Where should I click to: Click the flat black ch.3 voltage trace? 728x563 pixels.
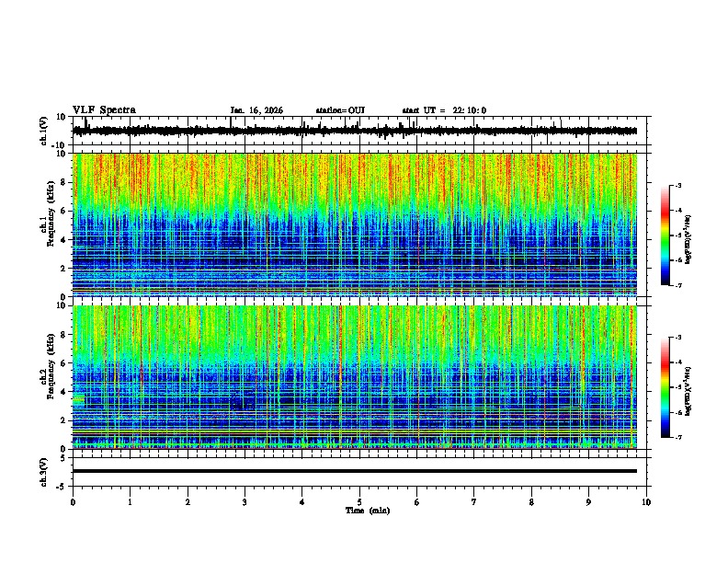pyautogui.click(x=355, y=471)
